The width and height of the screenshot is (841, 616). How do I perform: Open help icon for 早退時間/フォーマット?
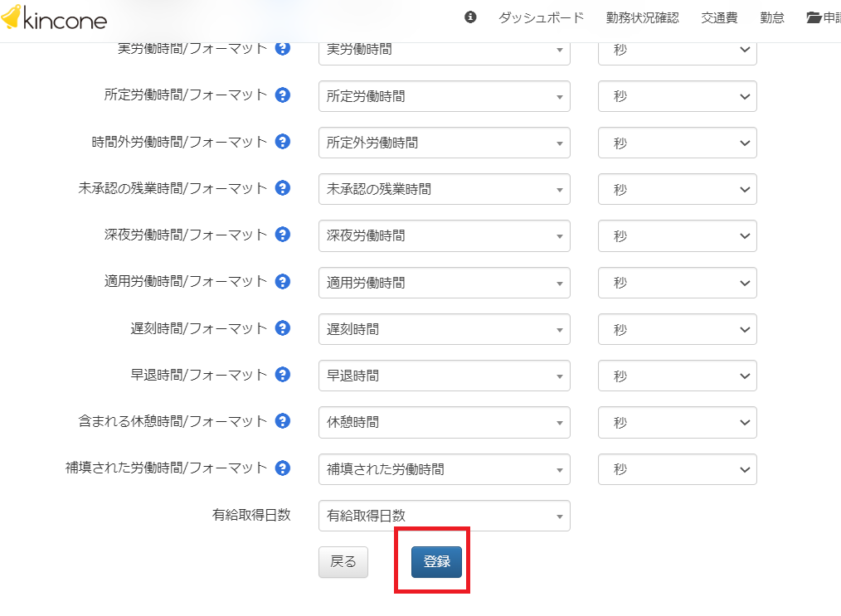coord(283,374)
